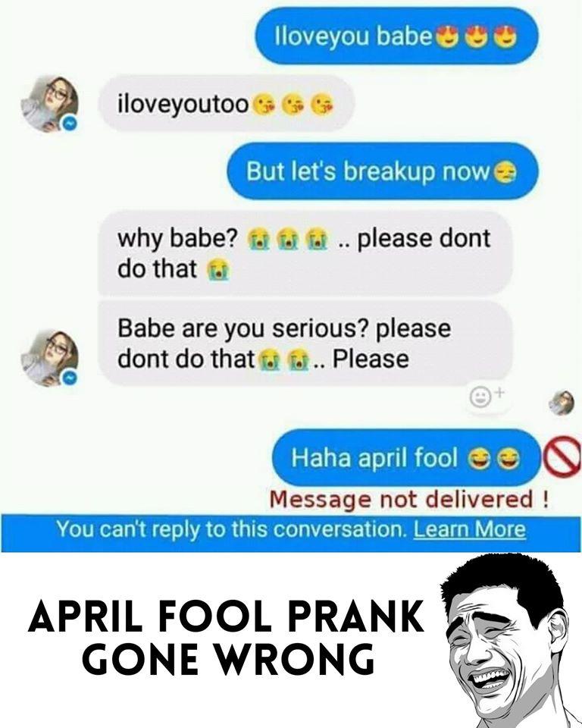Screen dimensions: 582x728
Task: Select the 'Babe are you serious?' bubble
Action: point(305,344)
